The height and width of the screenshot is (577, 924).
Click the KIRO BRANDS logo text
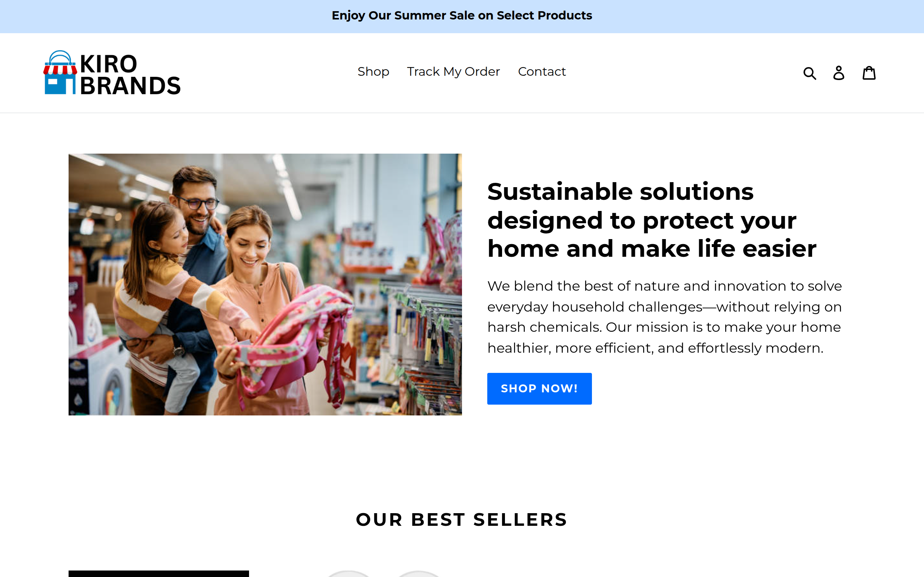pyautogui.click(x=130, y=74)
